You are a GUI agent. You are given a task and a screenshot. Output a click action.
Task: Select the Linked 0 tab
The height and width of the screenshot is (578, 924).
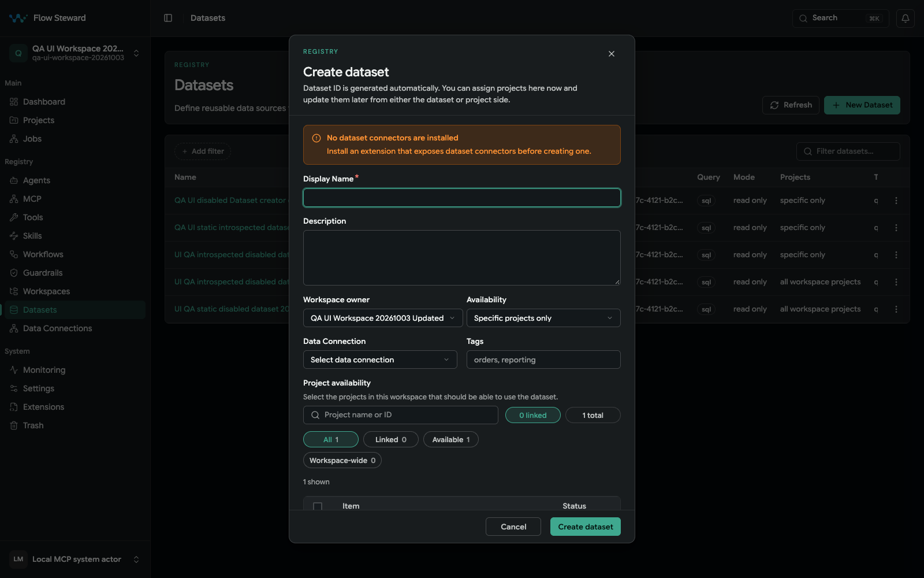tap(391, 439)
